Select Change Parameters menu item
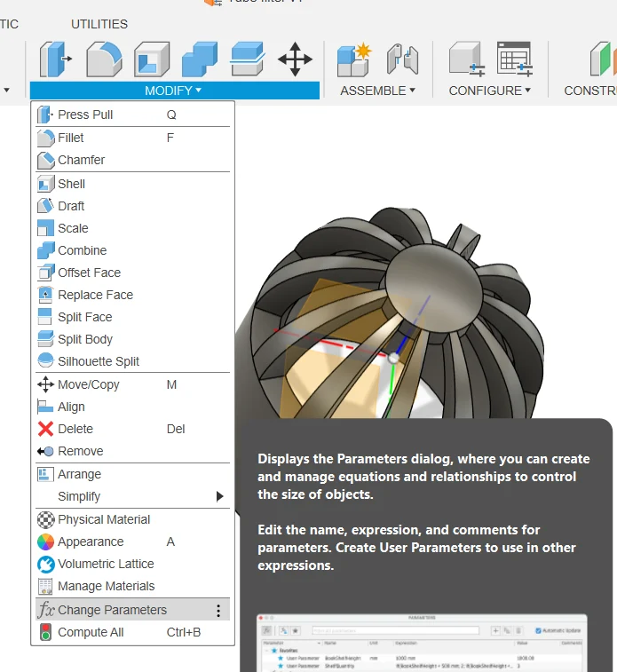Viewport: 617px width, 672px height. (133, 610)
